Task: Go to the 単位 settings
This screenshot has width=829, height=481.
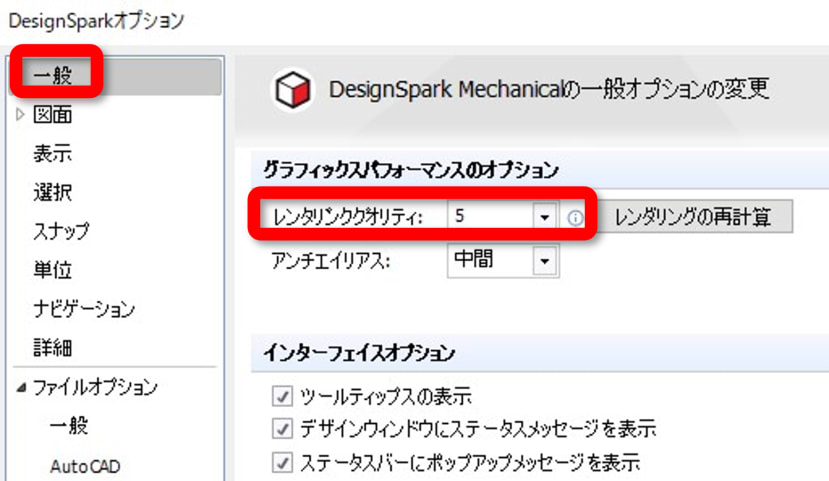Action: [x=52, y=270]
